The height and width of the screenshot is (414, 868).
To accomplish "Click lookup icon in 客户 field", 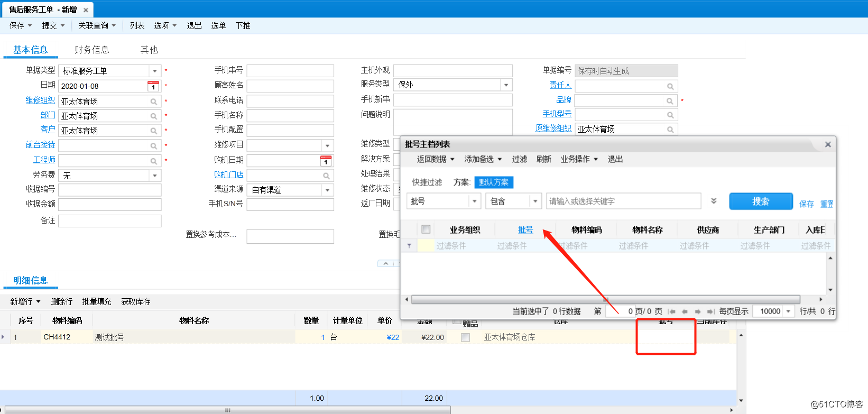I will tap(154, 131).
